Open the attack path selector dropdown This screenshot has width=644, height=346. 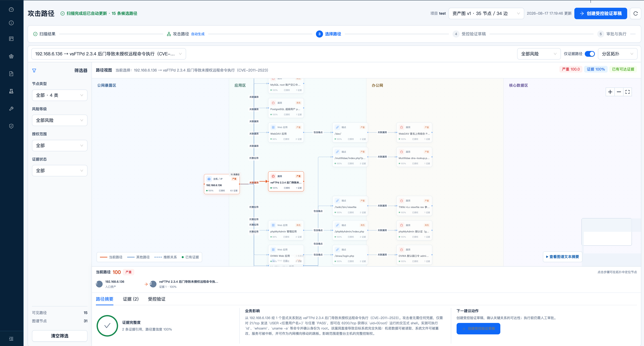(x=109, y=54)
